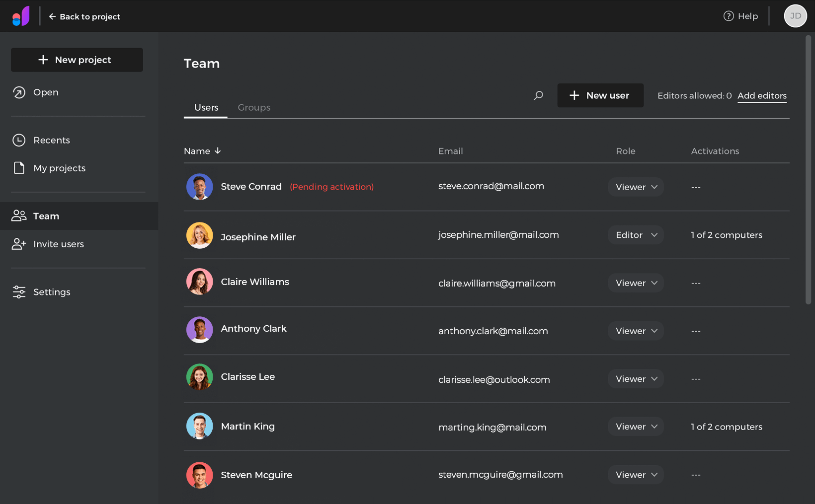
Task: Click the Email column header
Action: pos(450,151)
